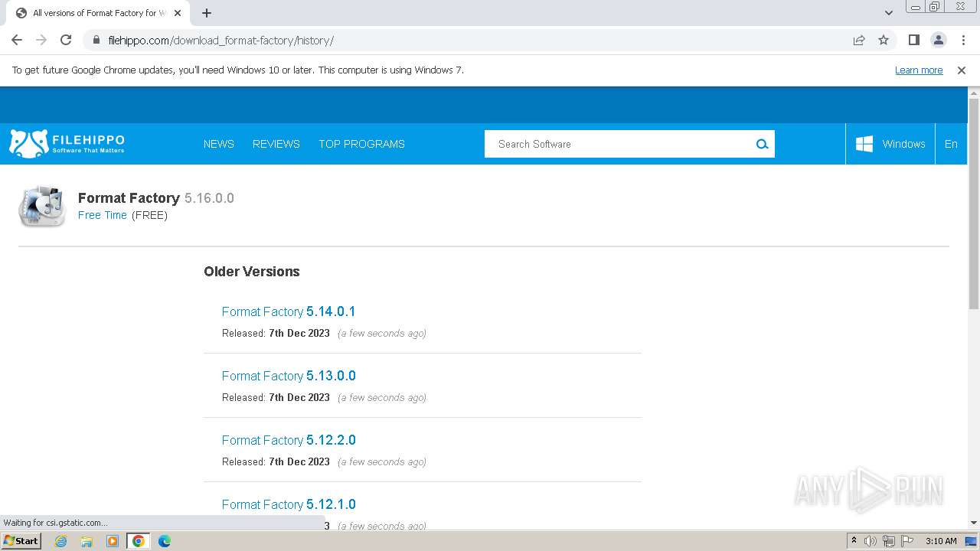
Task: Show hidden system tray icons
Action: point(854,541)
